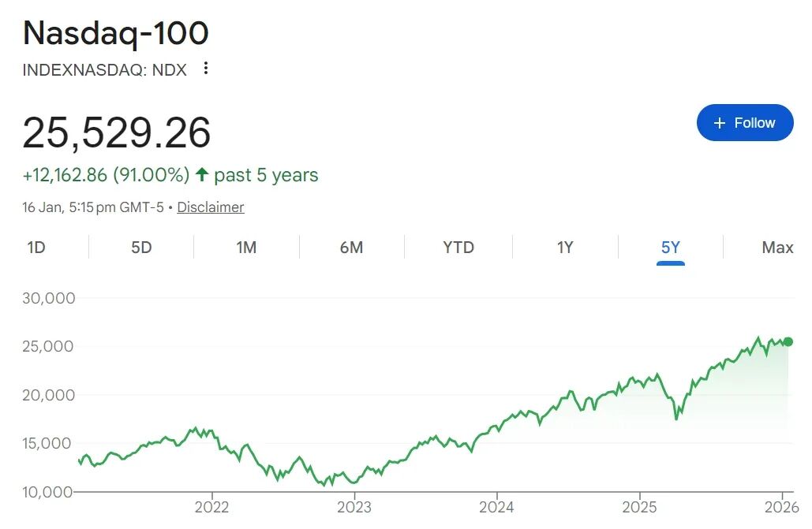Switch to the 1D range tab
Screen dimensions: 812x529
[36, 248]
